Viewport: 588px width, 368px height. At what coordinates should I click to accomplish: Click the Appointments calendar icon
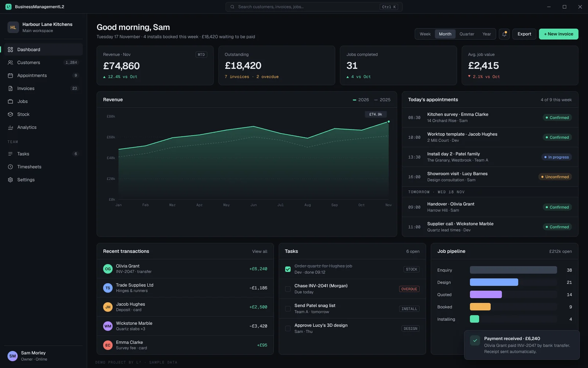(10, 75)
